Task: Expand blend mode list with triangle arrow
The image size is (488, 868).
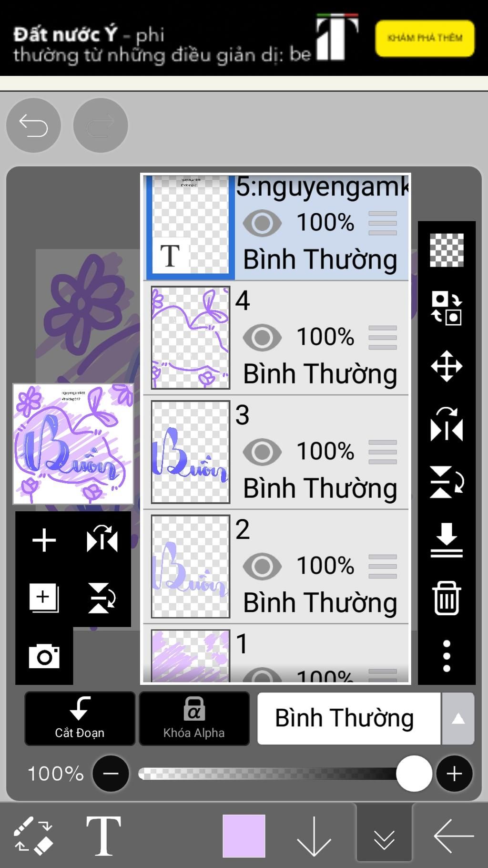Action: [458, 719]
